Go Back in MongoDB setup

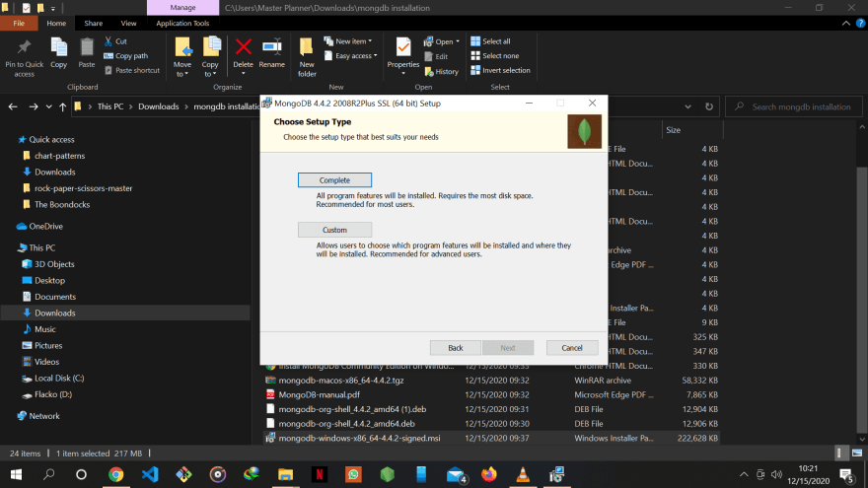pos(455,347)
